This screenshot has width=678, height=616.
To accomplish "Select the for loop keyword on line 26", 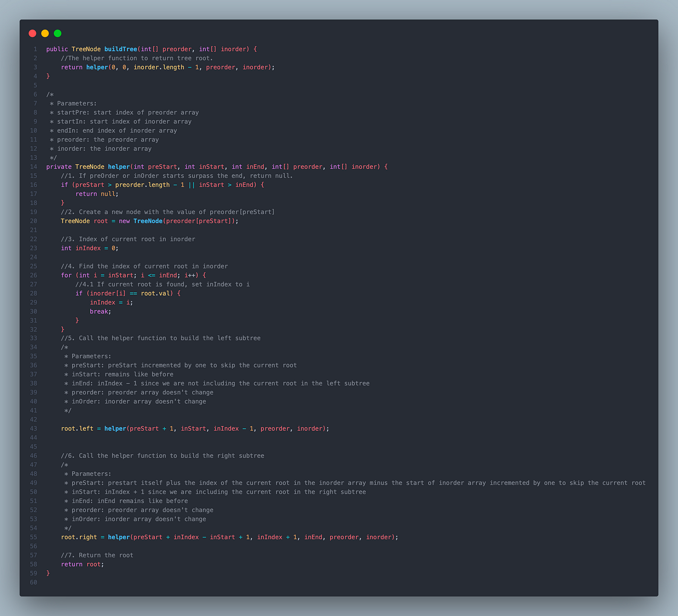I will click(66, 275).
